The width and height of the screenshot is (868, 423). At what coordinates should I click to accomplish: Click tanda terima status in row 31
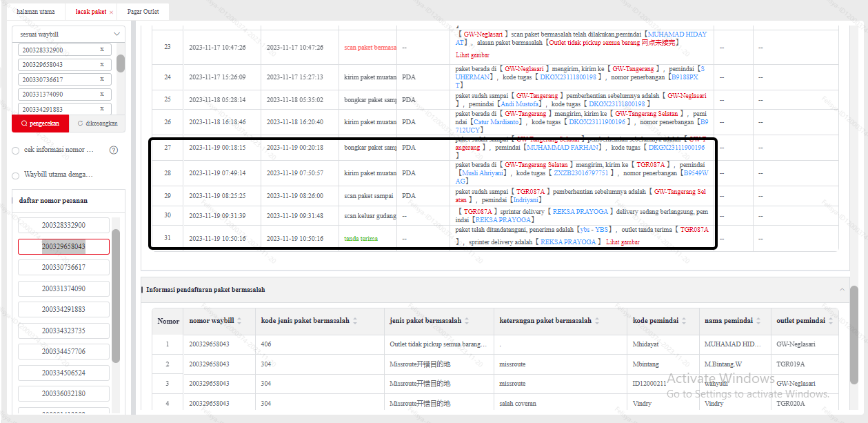click(x=361, y=239)
